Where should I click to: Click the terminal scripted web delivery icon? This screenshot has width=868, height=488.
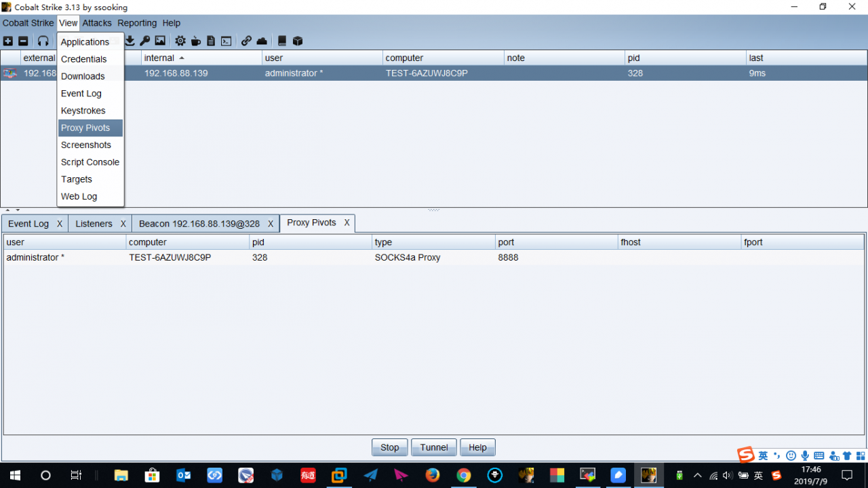tap(226, 41)
